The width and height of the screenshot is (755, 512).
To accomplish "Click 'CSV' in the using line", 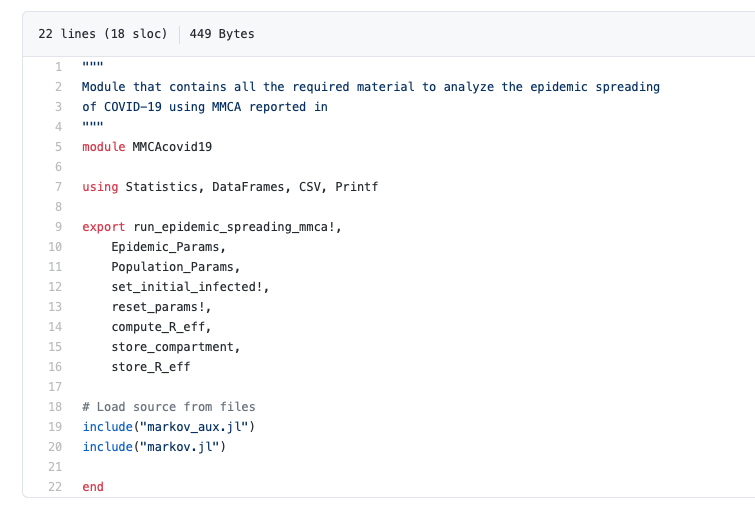I will 310,186.
